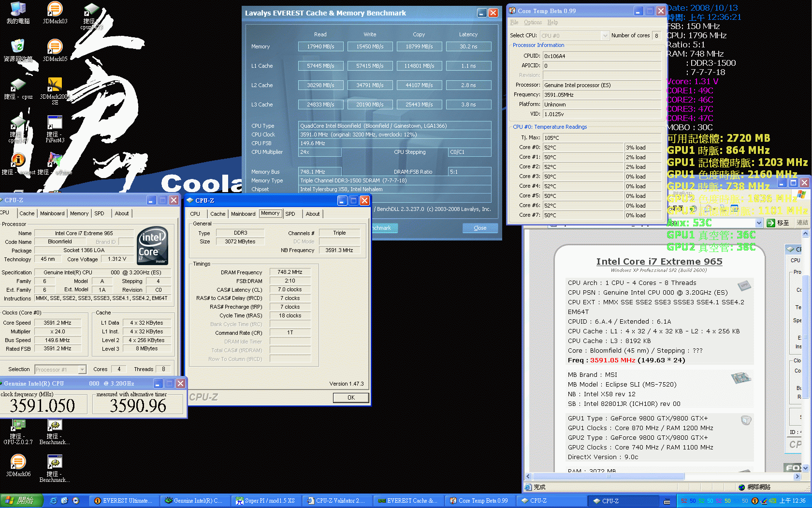Switch to Genuine Intel(R) C... taskbar button
Screen dimensions: 812x508
click(x=195, y=501)
